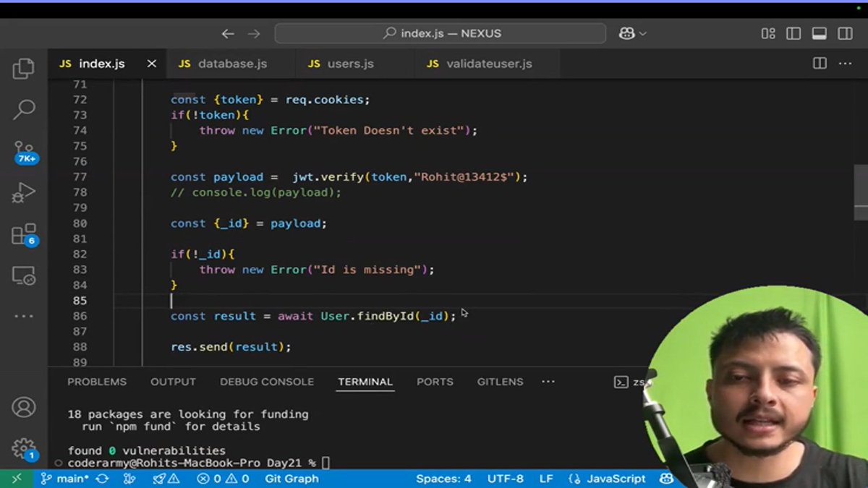Viewport: 868px width, 488px height.
Task: Switch to the database.js tab
Action: click(231, 64)
